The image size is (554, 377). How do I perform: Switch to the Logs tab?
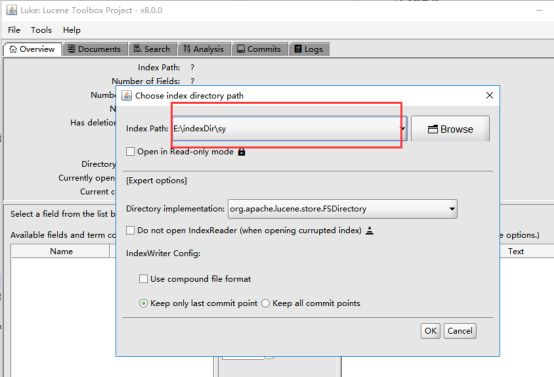(x=309, y=49)
